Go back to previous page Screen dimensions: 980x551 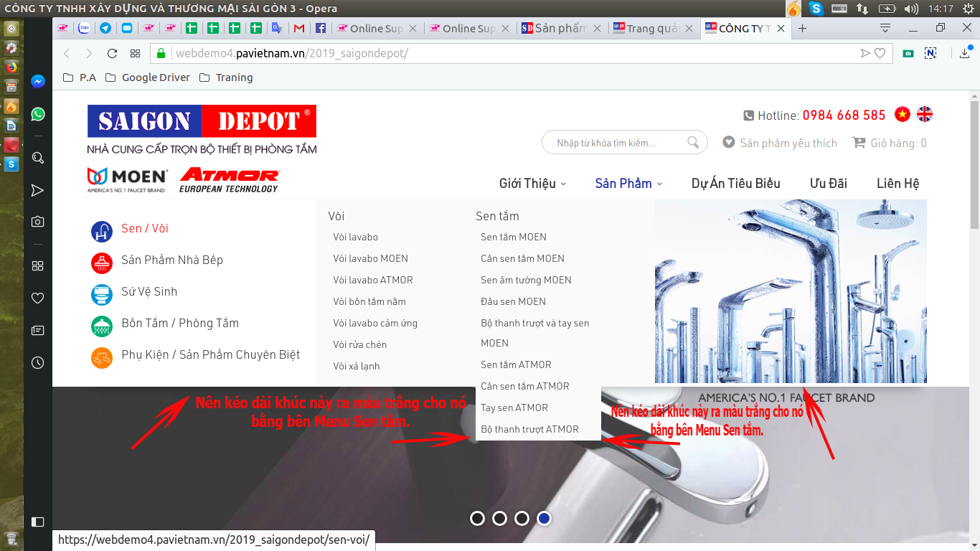pyautogui.click(x=67, y=53)
